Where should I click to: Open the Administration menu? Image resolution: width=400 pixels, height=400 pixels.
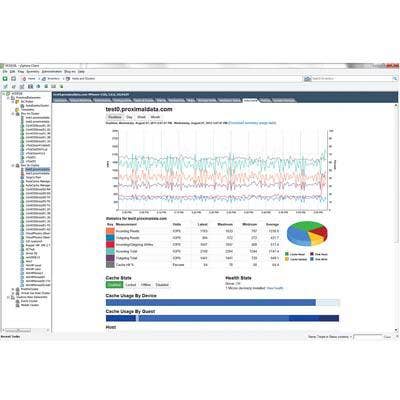pyautogui.click(x=52, y=72)
